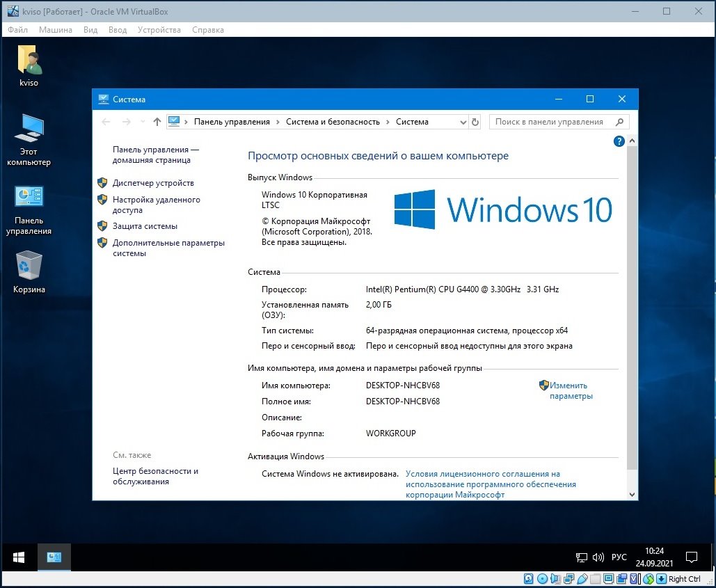Open the notification center icon in taskbar
The width and height of the screenshot is (716, 588).
point(692,557)
